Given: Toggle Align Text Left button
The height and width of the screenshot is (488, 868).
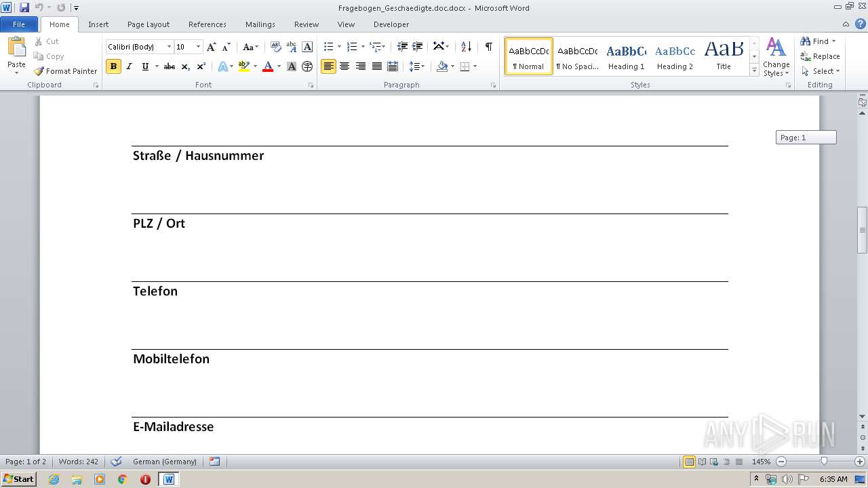Looking at the screenshot, I should [328, 66].
